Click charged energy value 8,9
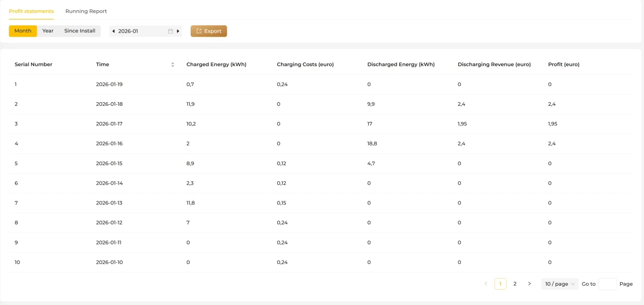644x305 pixels. click(190, 164)
